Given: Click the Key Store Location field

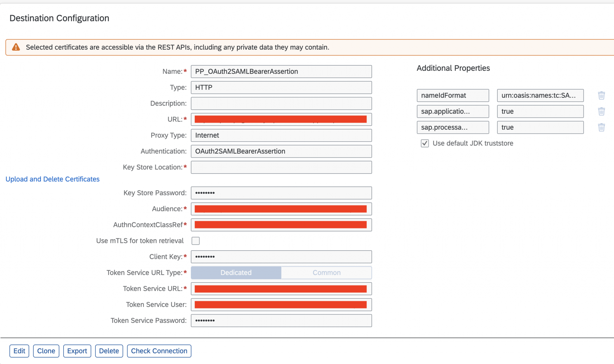Looking at the screenshot, I should click(x=281, y=167).
